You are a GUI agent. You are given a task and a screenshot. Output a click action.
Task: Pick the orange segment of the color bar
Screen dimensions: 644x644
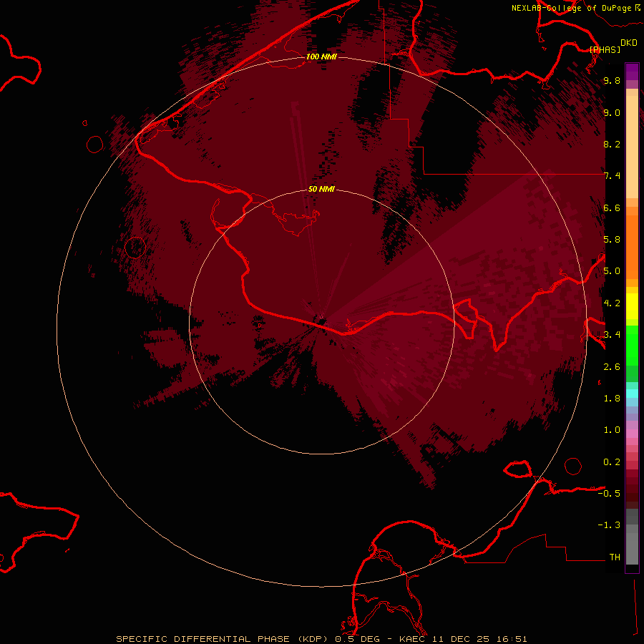632,248
